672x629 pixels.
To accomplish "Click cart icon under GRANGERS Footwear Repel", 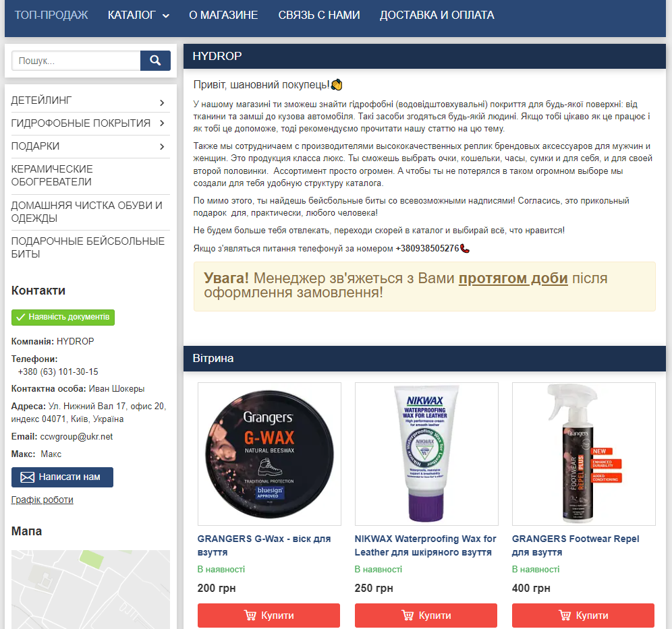I will pyautogui.click(x=565, y=616).
